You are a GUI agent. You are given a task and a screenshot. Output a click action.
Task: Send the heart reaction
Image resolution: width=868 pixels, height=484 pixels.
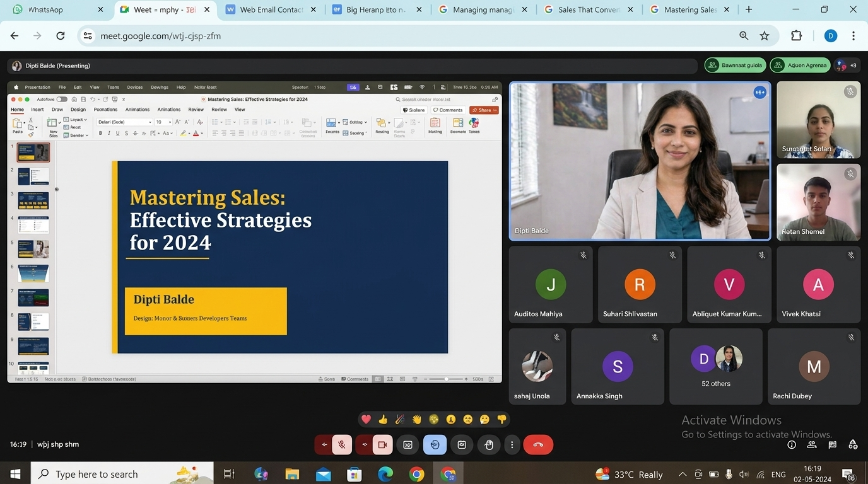(366, 420)
